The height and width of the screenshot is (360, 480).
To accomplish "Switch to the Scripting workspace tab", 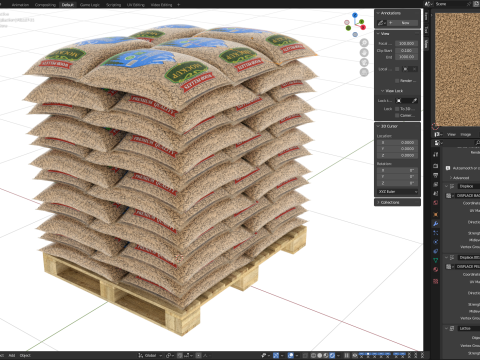I will coord(113,5).
